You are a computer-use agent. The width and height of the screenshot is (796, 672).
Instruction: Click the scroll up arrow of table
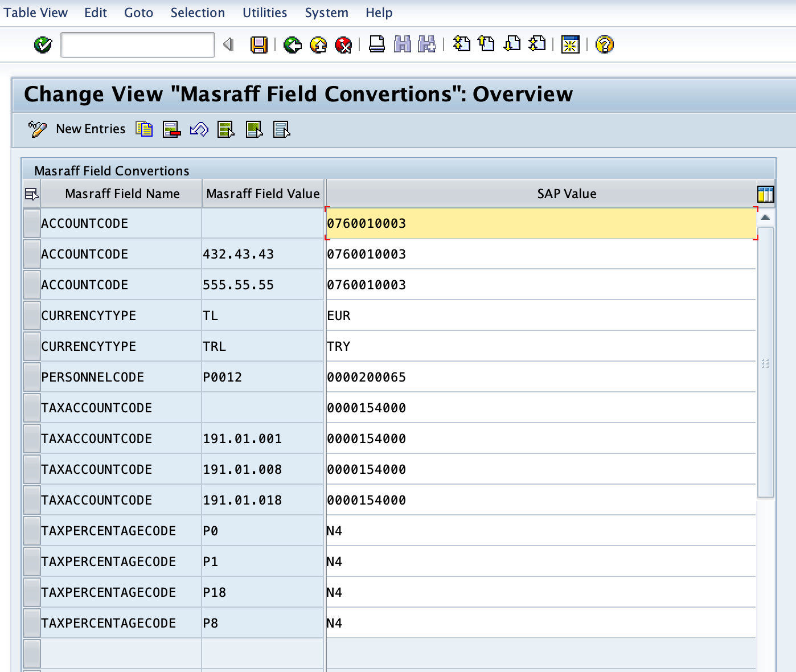click(766, 218)
